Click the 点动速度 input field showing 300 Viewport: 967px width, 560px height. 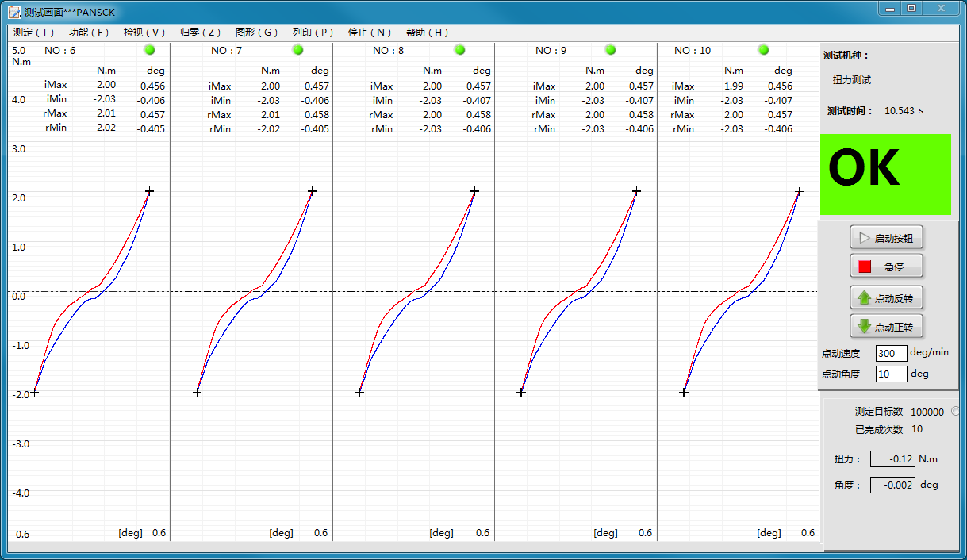pyautogui.click(x=891, y=353)
